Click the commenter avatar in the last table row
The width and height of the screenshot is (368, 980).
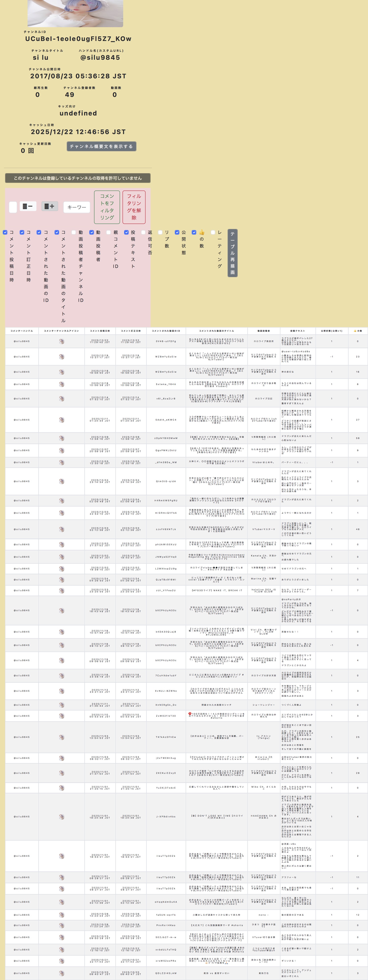[x=62, y=973]
